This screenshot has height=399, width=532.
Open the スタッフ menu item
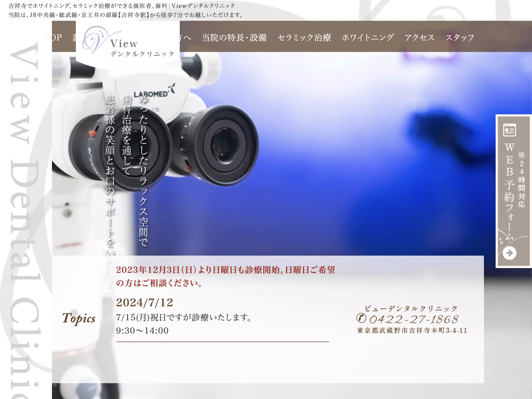click(x=460, y=37)
